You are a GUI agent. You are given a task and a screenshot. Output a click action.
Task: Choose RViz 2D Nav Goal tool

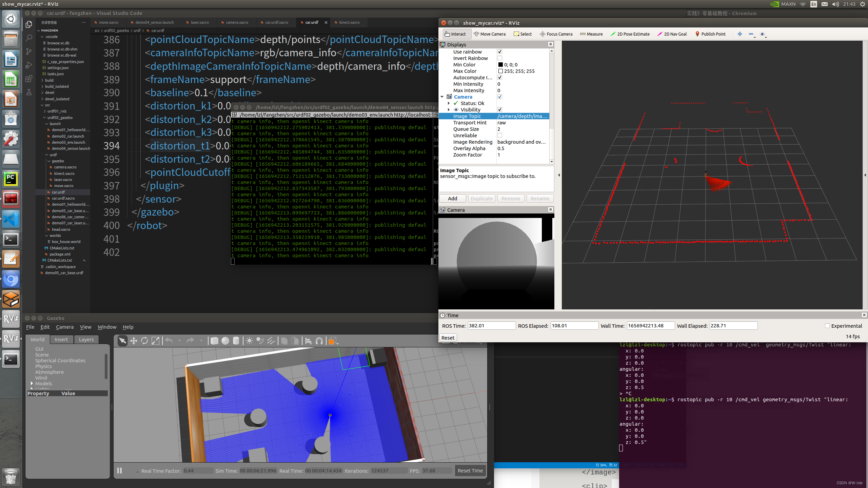[672, 34]
